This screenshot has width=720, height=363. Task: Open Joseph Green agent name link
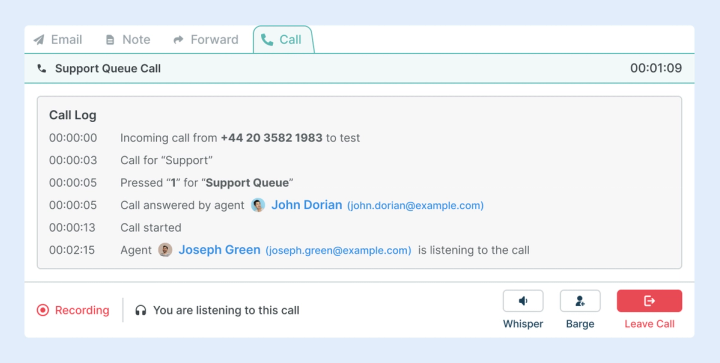click(219, 250)
